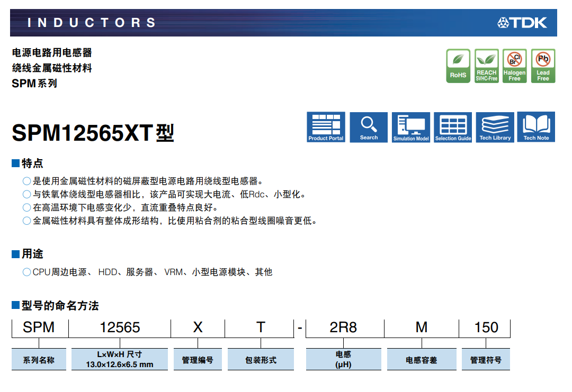Click the L×W×H 尺寸 label box
Image resolution: width=572 pixels, height=392 pixels.
click(x=120, y=359)
